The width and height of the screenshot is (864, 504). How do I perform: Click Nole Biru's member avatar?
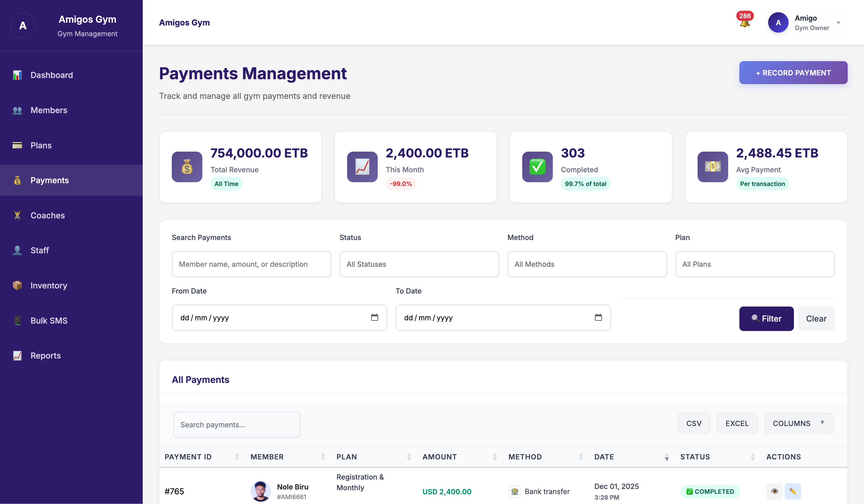click(x=260, y=491)
